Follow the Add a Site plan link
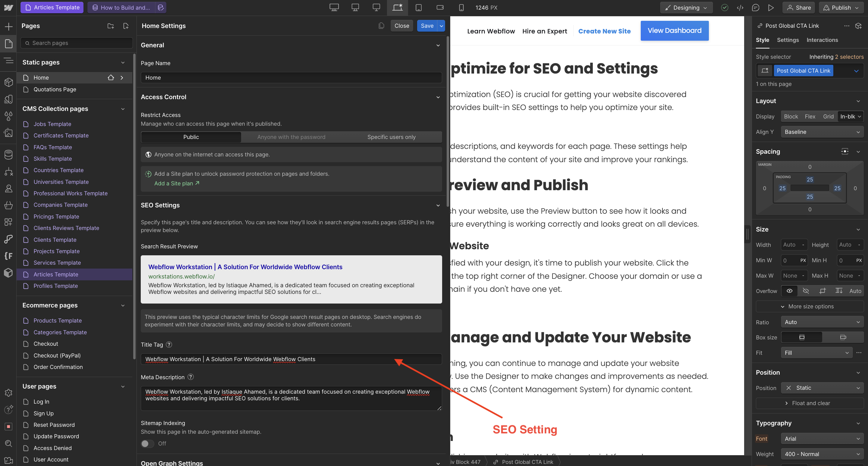 (177, 183)
